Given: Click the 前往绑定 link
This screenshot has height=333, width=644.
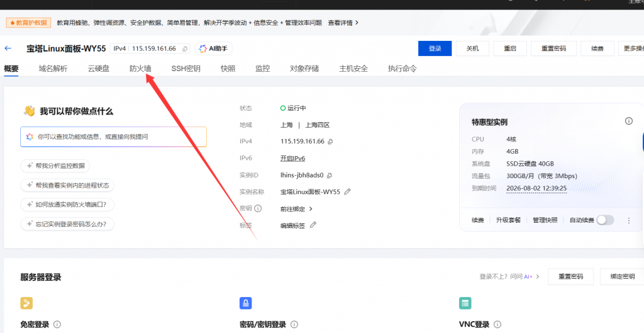Looking at the screenshot, I should click(x=297, y=209).
